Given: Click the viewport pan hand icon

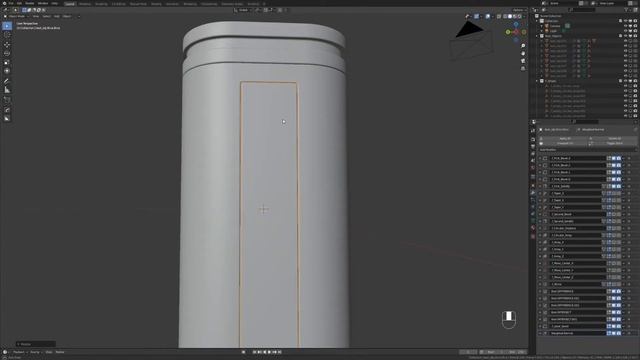Looking at the screenshot, I should pos(523,53).
